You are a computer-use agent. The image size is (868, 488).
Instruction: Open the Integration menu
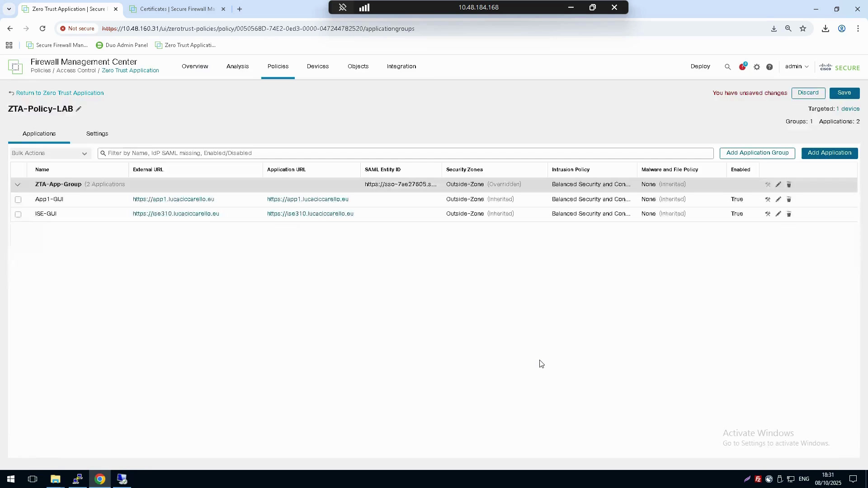[x=401, y=66]
